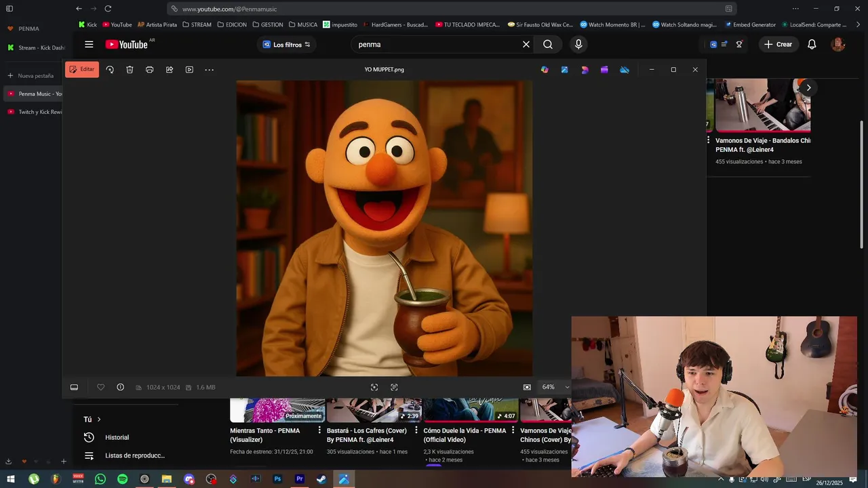The height and width of the screenshot is (488, 868).
Task: Reload the browser page
Action: pyautogui.click(x=108, y=9)
